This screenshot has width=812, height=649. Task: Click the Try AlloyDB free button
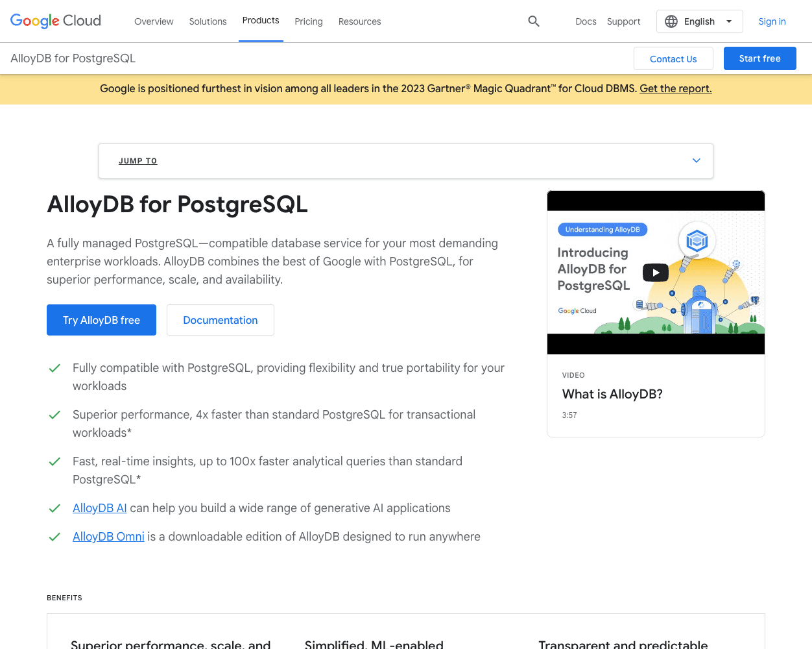point(101,320)
